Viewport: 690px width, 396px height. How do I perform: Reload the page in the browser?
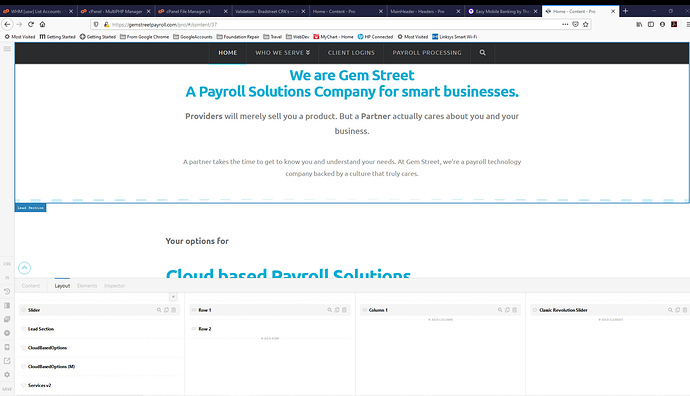pyautogui.click(x=31, y=24)
